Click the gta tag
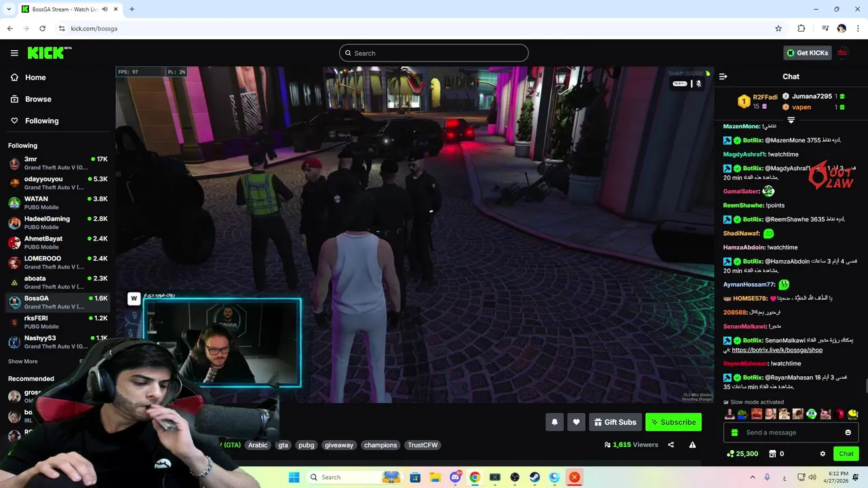Screen dimensions: 868x488 pyautogui.click(x=283, y=445)
